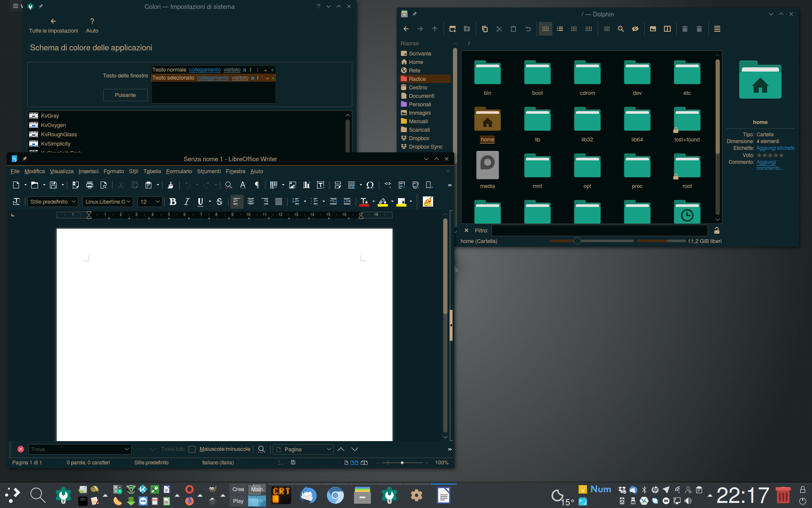Open Trova search field dropdown

click(x=126, y=449)
